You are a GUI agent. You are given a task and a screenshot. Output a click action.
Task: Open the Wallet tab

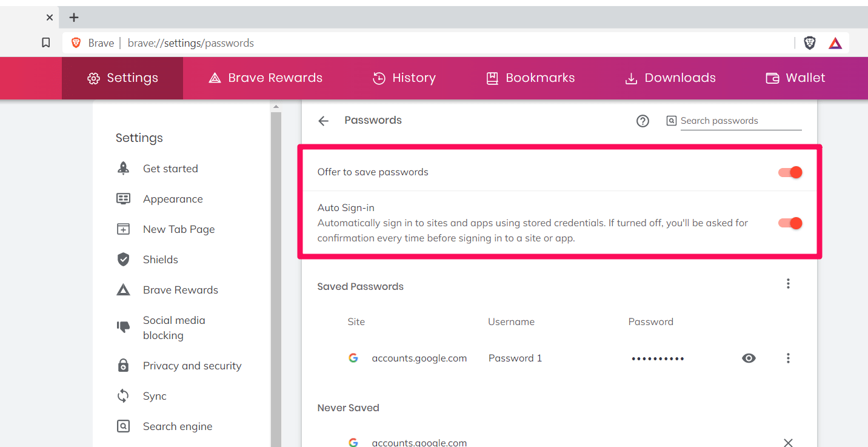click(x=796, y=78)
